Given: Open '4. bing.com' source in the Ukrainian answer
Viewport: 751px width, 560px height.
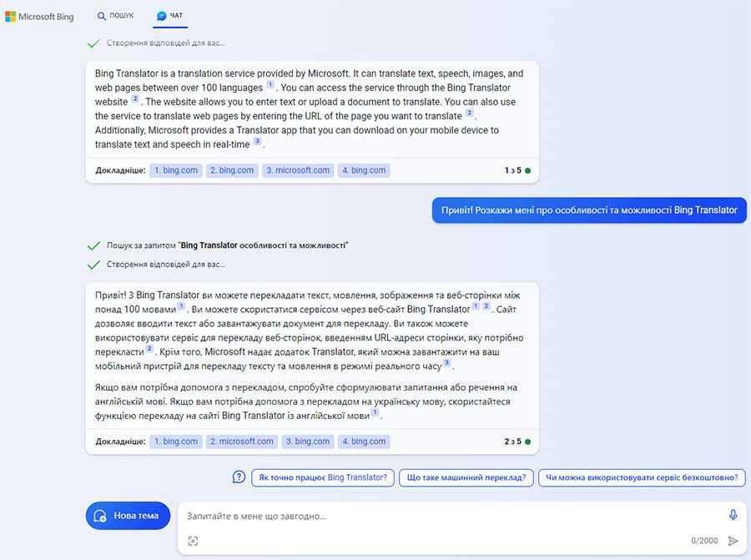Looking at the screenshot, I should click(364, 441).
